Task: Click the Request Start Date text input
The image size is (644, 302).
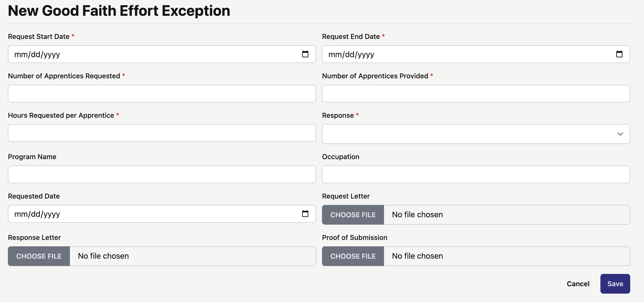Action: tap(150, 54)
